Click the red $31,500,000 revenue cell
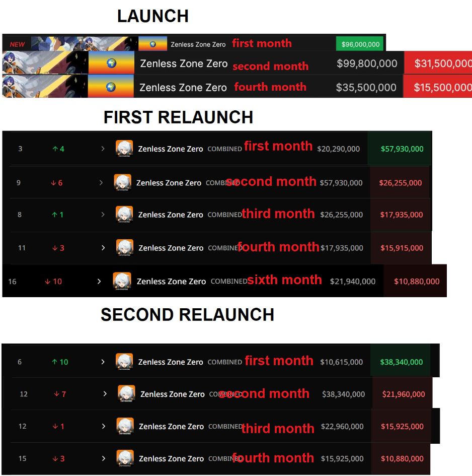Image resolution: width=472 pixels, height=476 pixels. (438, 63)
